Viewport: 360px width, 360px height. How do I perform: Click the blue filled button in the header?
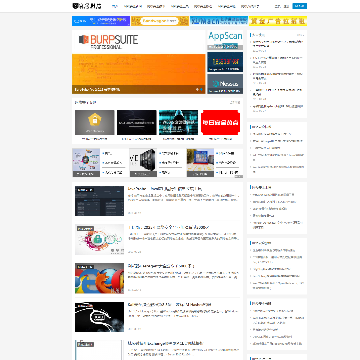pyautogui.click(x=300, y=6)
